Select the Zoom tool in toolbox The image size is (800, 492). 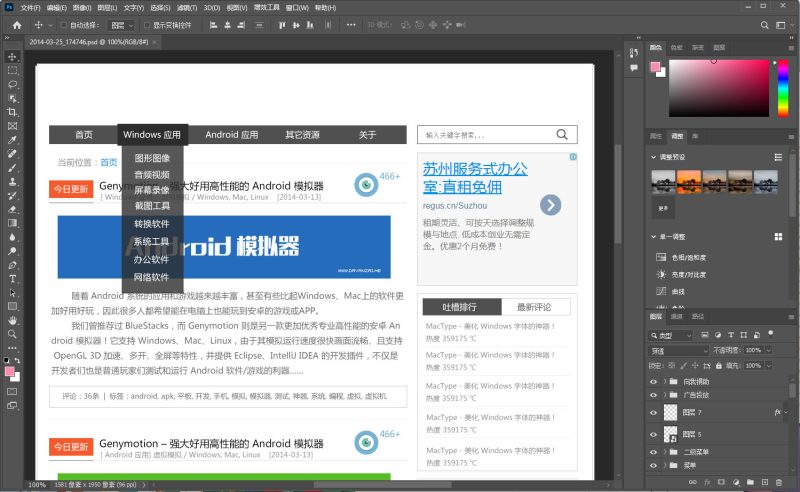[x=12, y=334]
